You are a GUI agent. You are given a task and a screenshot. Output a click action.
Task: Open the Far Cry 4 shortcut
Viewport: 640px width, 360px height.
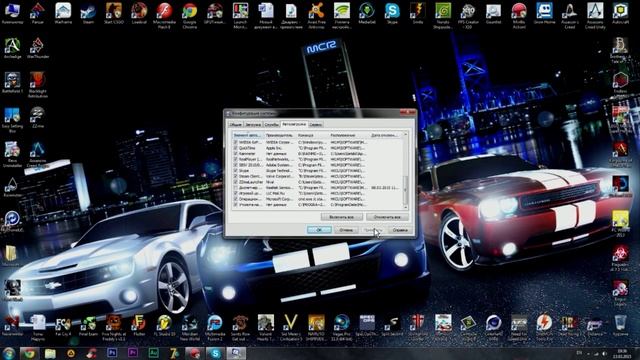63,325
